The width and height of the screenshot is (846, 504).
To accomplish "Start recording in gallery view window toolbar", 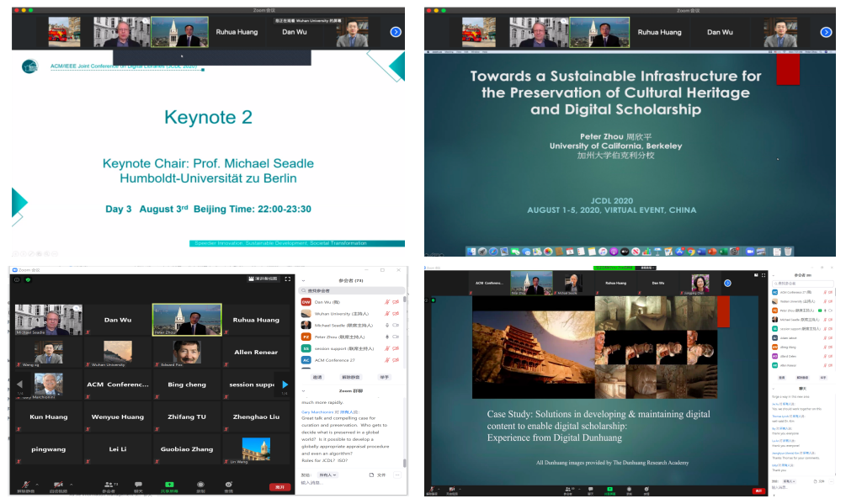I will [x=200, y=485].
